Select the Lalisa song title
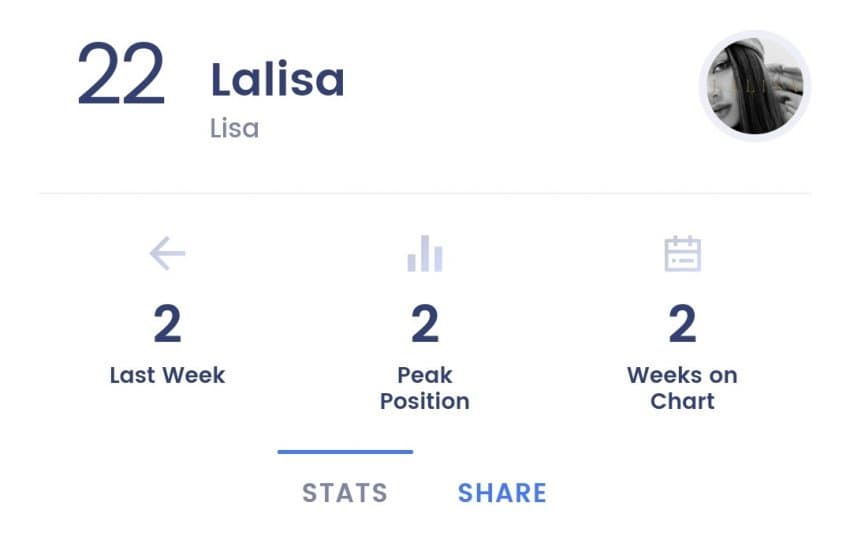This screenshot has height=539, width=850. coord(278,80)
